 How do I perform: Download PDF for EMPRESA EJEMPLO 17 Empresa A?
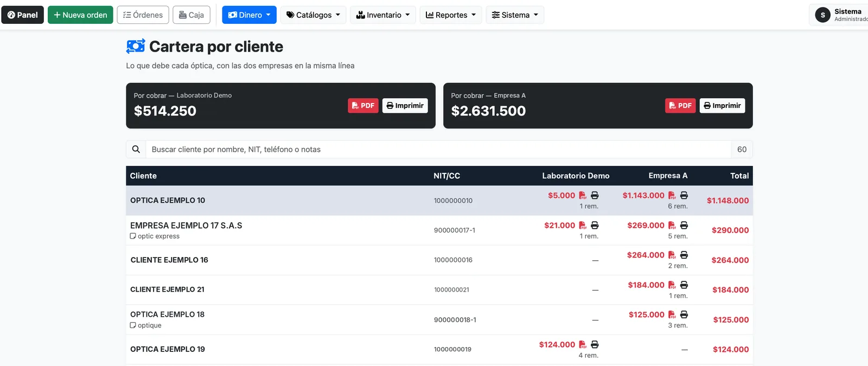tap(672, 225)
